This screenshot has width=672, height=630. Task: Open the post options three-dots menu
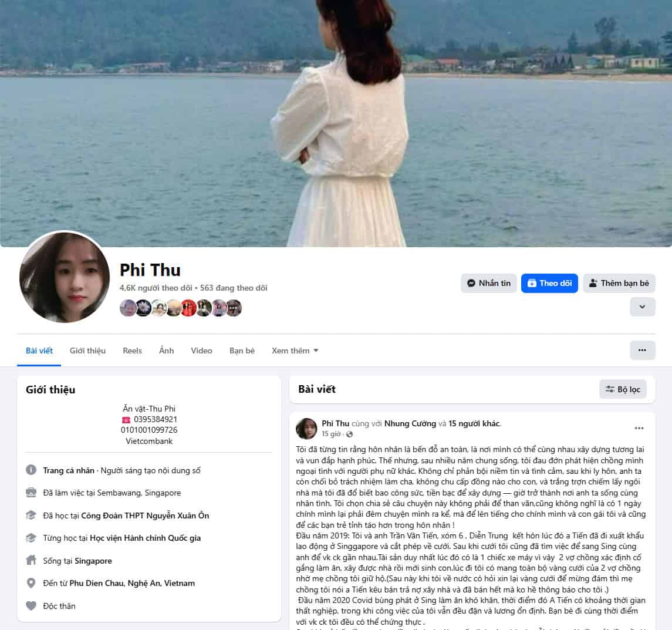click(639, 428)
